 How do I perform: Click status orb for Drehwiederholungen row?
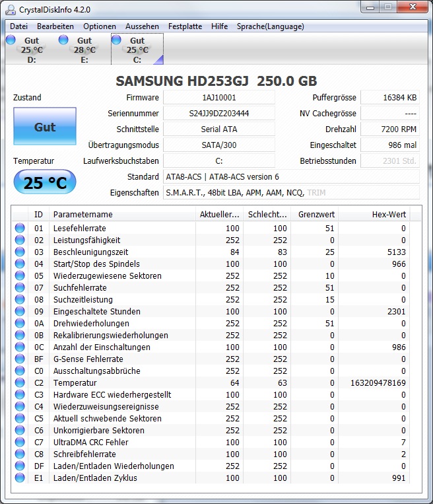[x=20, y=323]
